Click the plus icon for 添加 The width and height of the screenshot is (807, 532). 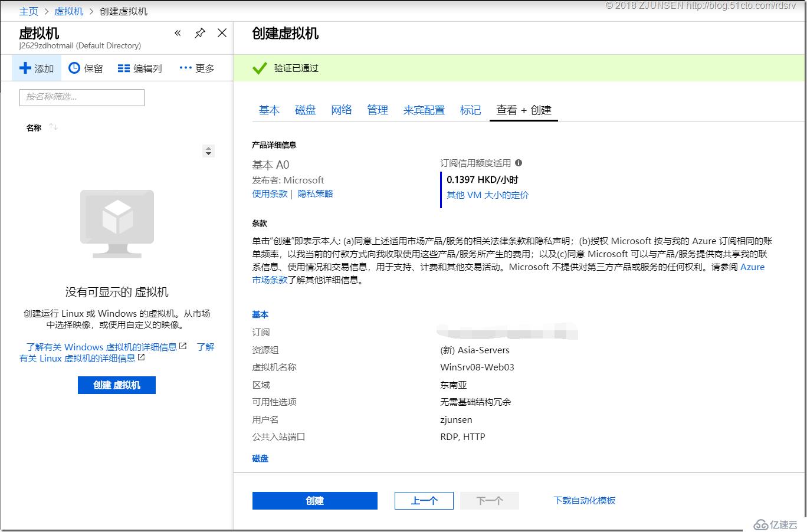[25, 68]
